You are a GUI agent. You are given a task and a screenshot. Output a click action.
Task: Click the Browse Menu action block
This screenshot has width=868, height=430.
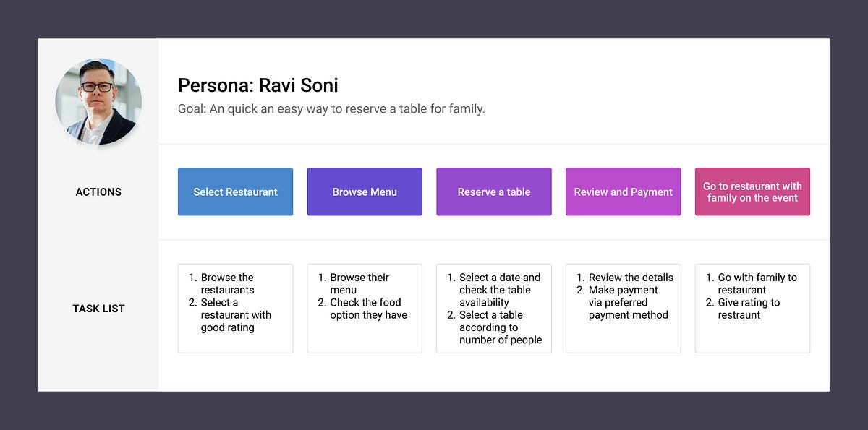365,192
